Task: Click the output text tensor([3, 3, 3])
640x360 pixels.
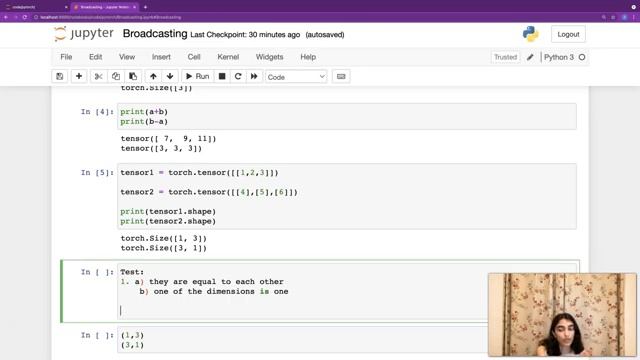Action: point(161,149)
